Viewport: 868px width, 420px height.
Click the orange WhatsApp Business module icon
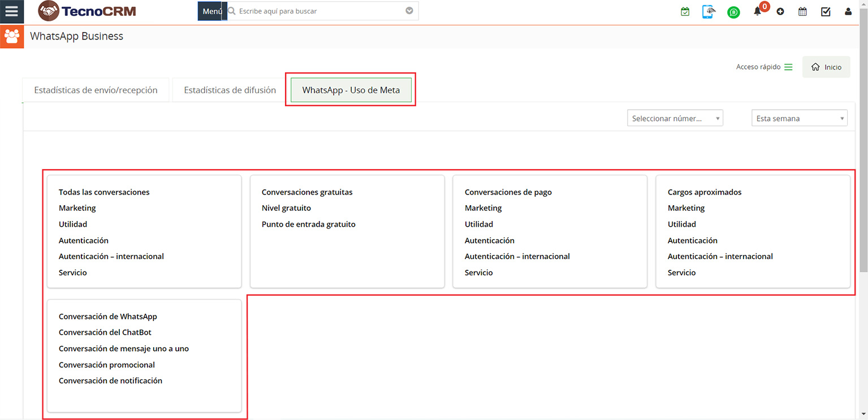11,36
